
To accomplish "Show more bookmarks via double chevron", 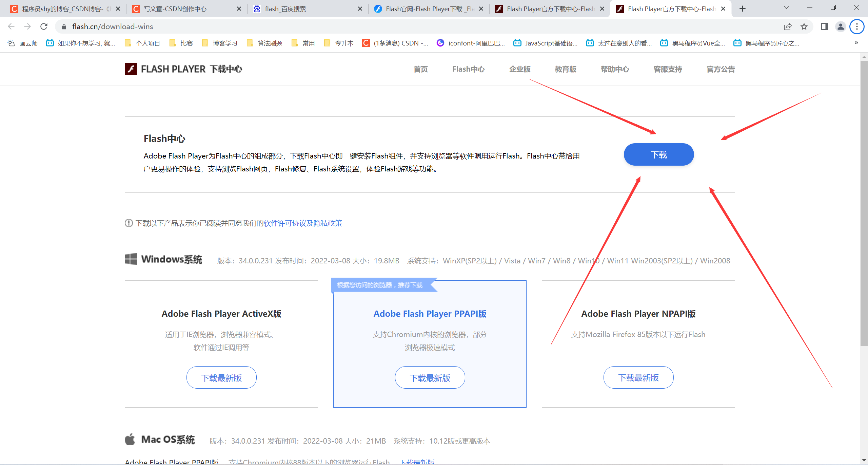I will pos(856,43).
